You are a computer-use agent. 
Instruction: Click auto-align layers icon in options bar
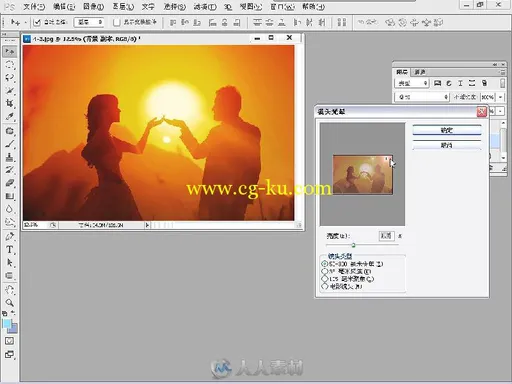pyautogui.click(x=342, y=22)
